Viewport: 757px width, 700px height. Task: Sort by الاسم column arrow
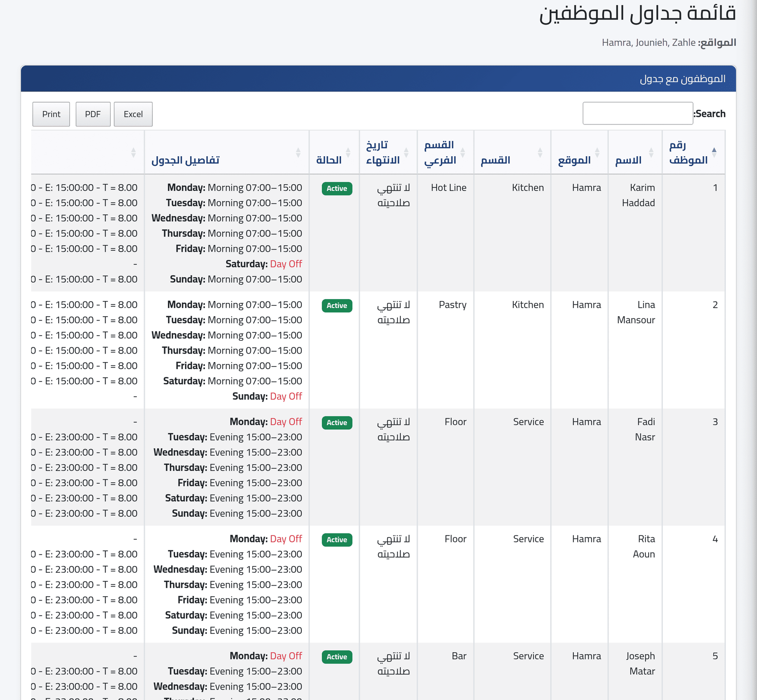651,152
